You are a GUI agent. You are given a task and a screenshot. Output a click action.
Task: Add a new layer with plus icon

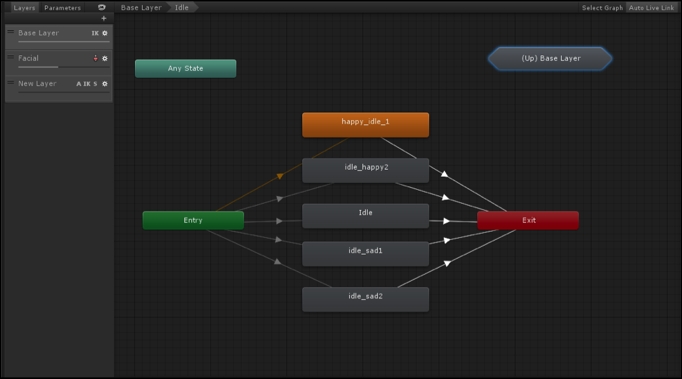[x=104, y=18]
